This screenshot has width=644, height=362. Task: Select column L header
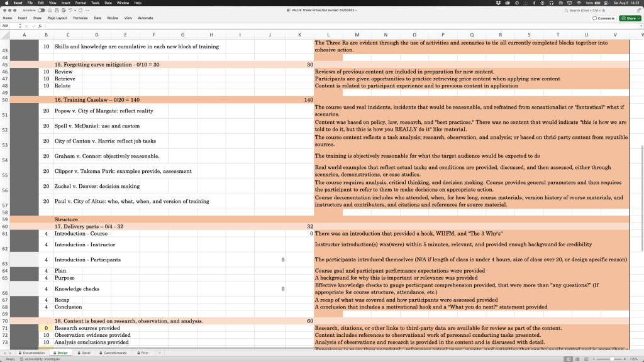[328, 35]
